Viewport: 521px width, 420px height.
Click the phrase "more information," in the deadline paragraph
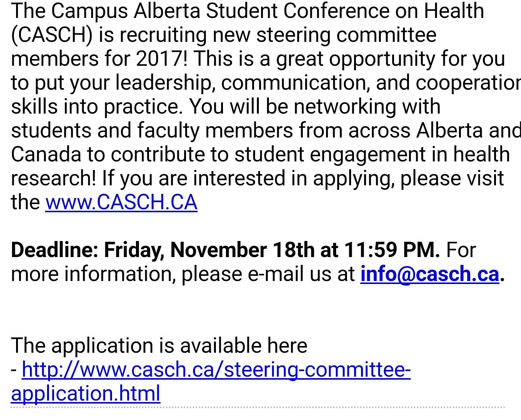(93, 274)
